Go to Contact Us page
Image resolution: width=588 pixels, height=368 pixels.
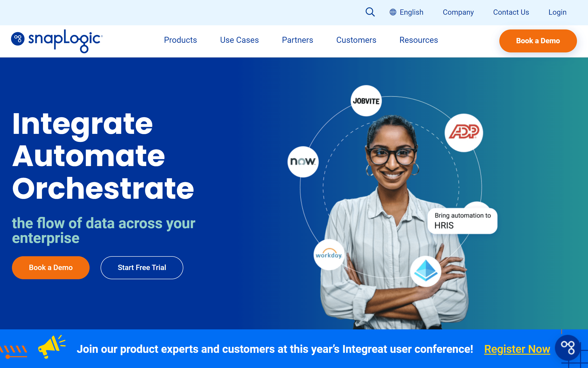click(511, 12)
